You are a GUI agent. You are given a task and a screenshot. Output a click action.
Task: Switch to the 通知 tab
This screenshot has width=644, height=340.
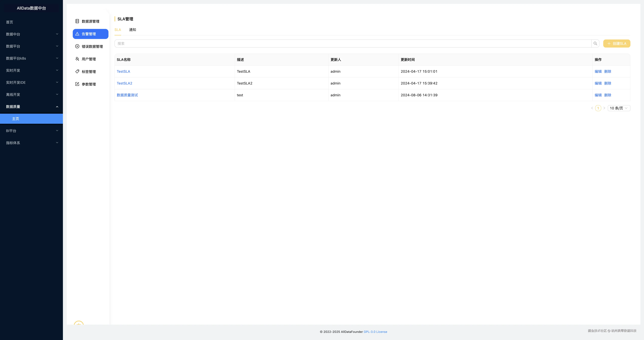pos(132,30)
